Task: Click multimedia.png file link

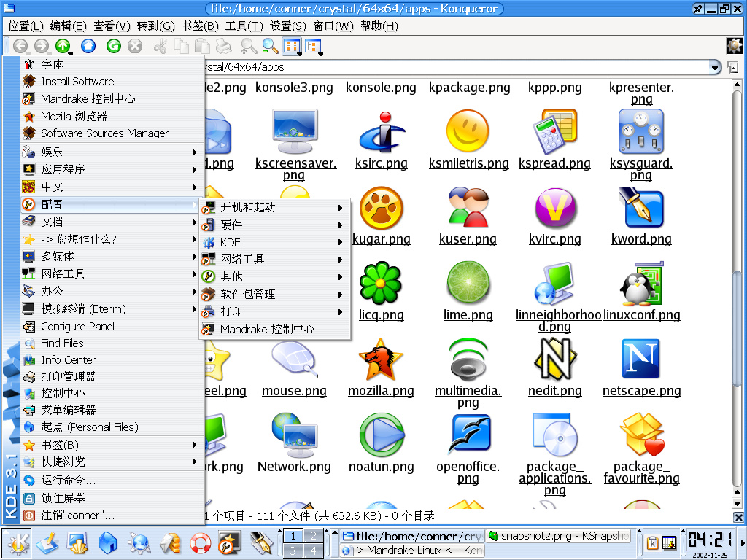Action: coord(468,397)
